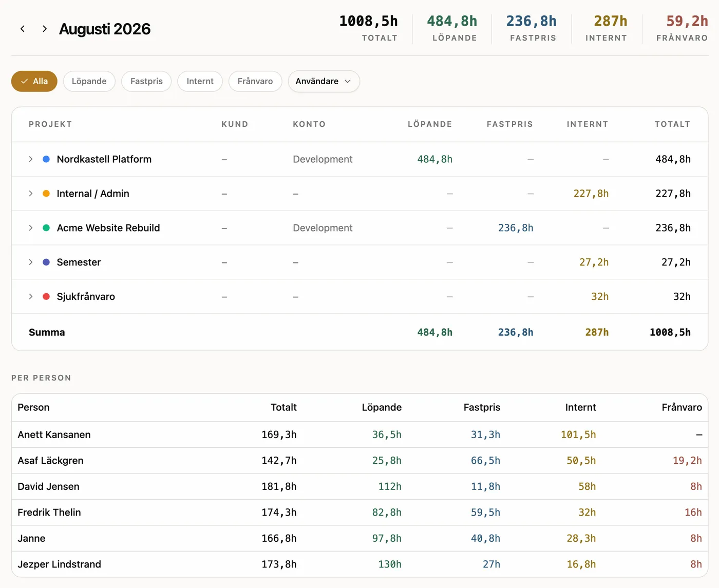Click the 59,2h Frånvaro summary figure
This screenshot has height=588, width=719.
[687, 21]
